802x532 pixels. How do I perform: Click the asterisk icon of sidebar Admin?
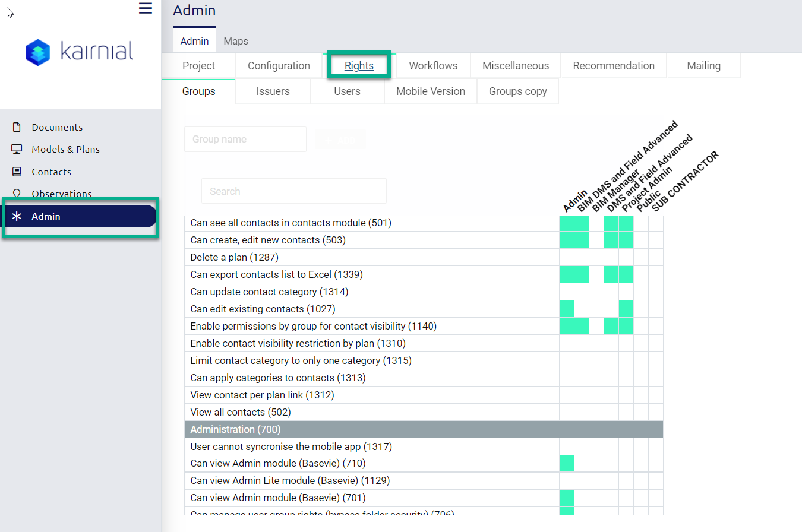coord(17,216)
